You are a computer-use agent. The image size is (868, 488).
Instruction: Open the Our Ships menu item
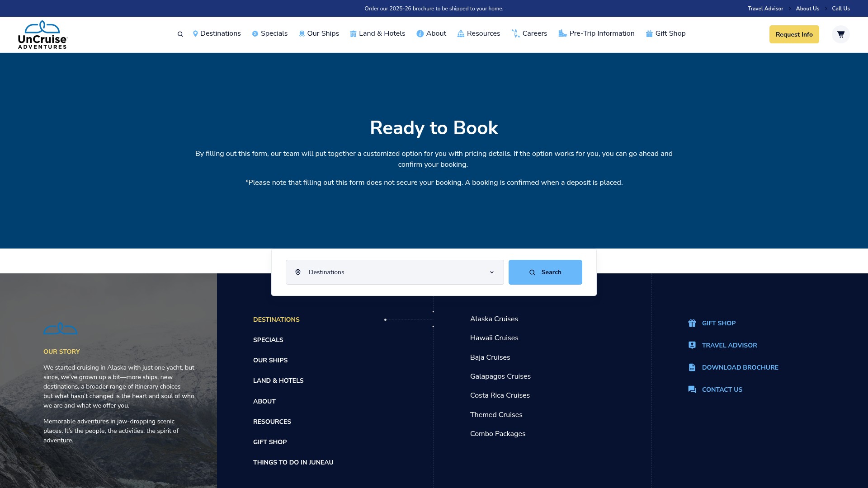(x=323, y=33)
